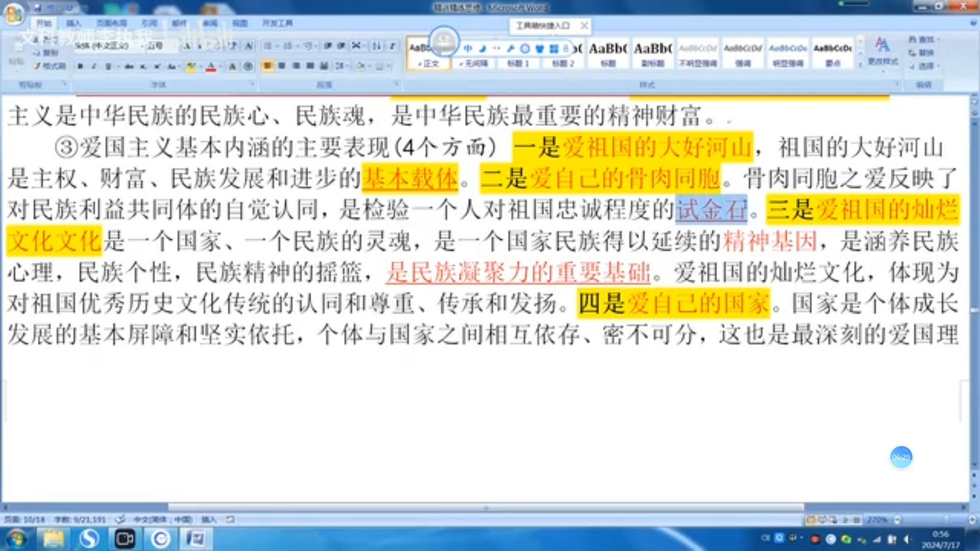
Task: Select the 要点 style in the gallery
Action: [832, 54]
